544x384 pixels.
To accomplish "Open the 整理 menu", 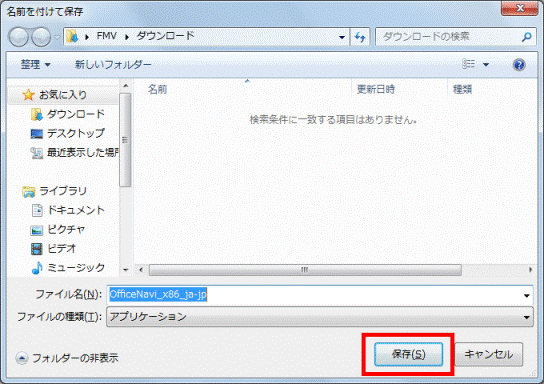I will (35, 65).
